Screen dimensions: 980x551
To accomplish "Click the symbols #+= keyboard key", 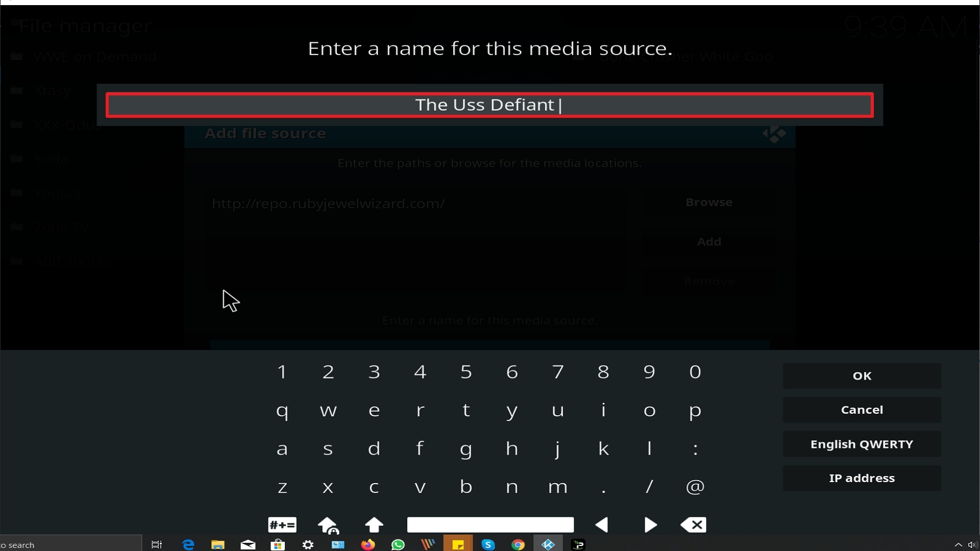I will point(282,524).
